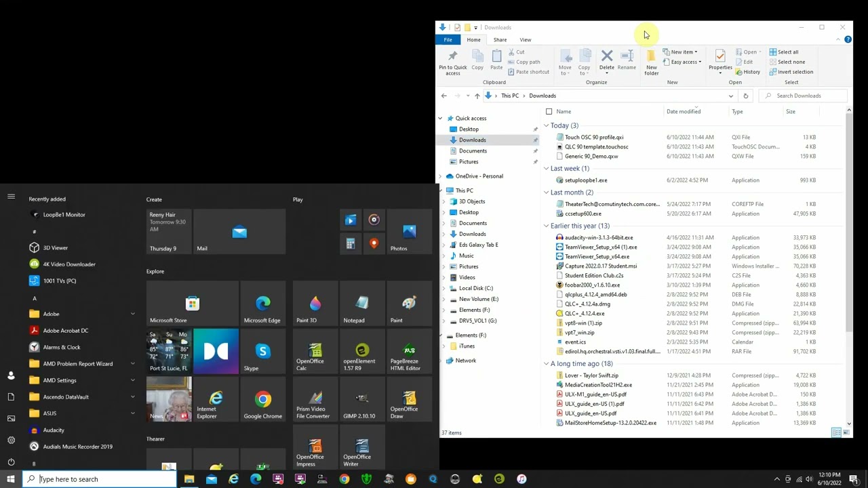Open the Movies & TV tile
868x488 pixels.
[351, 220]
